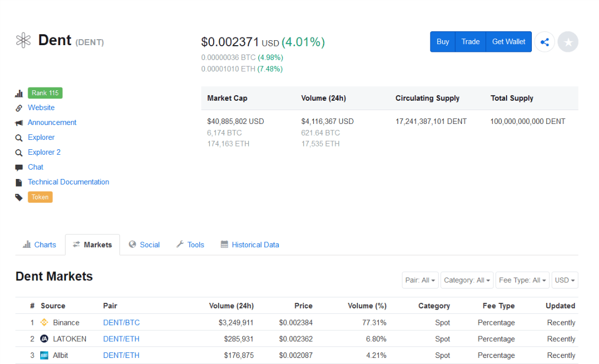Click the Announcement megaphone icon
The image size is (599, 364).
(19, 123)
